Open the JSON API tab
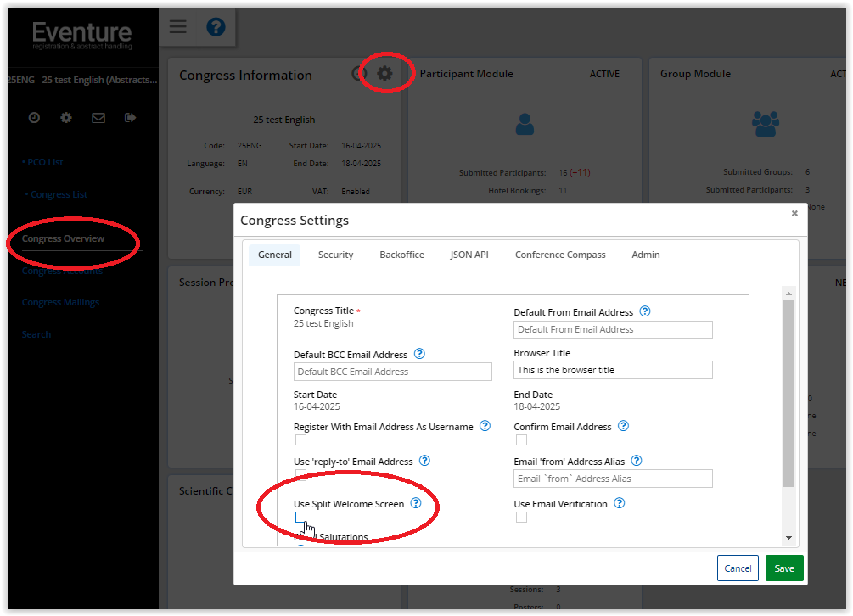This screenshot has height=616, width=853. coord(469,255)
